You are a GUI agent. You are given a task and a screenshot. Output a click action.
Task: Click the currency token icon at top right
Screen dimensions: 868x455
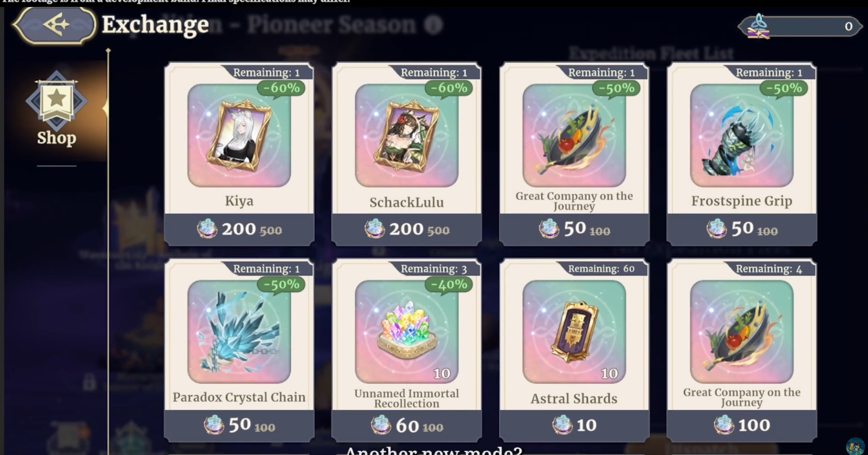[x=758, y=27]
